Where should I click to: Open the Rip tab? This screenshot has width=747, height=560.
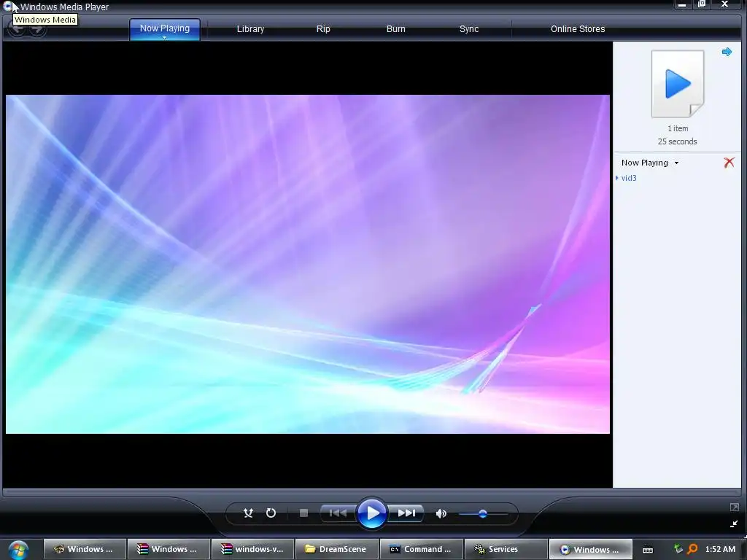coord(323,29)
